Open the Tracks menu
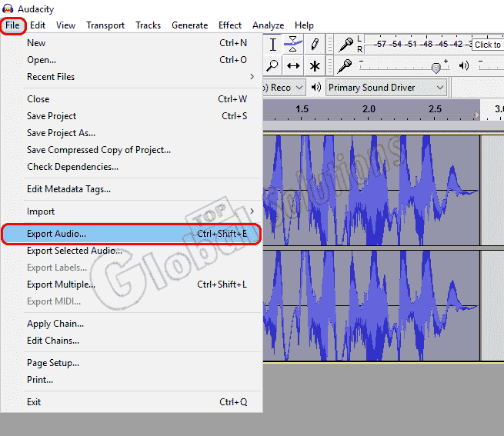504x436 pixels. point(149,25)
